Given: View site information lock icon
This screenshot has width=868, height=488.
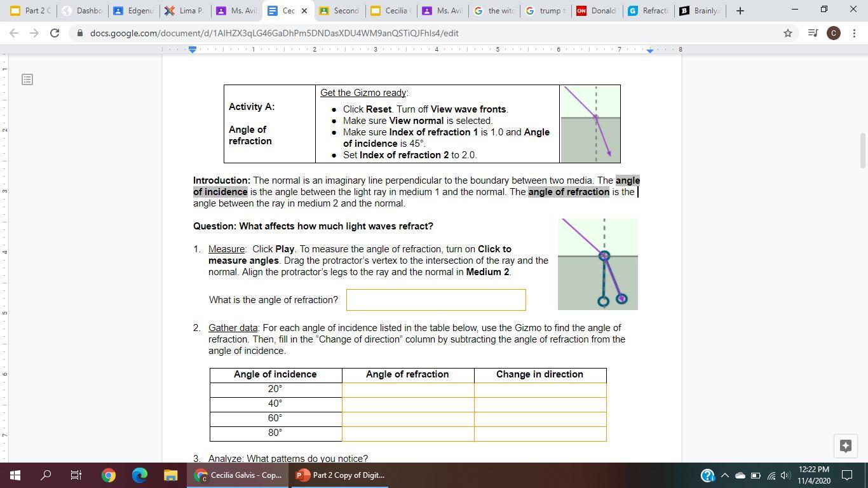Looking at the screenshot, I should click(x=80, y=33).
